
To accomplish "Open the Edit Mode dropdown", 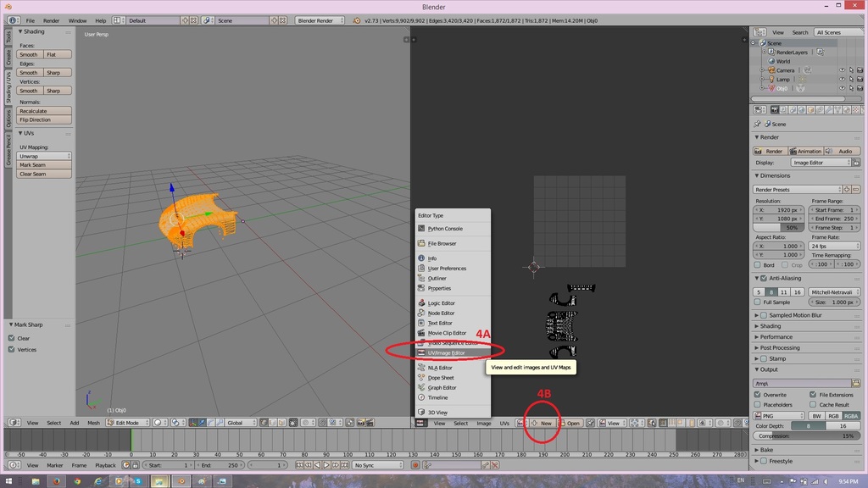I will pyautogui.click(x=127, y=423).
